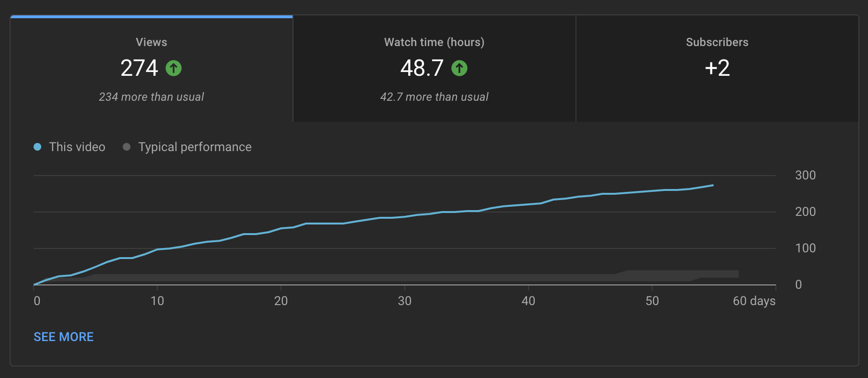The height and width of the screenshot is (378, 868).
Task: Click the 274 views count
Action: (x=139, y=68)
